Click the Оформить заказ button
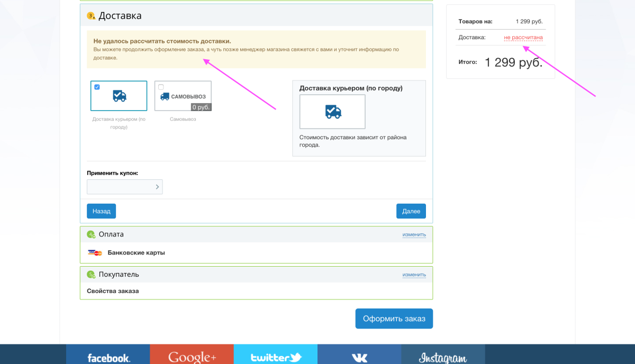 coord(394,319)
